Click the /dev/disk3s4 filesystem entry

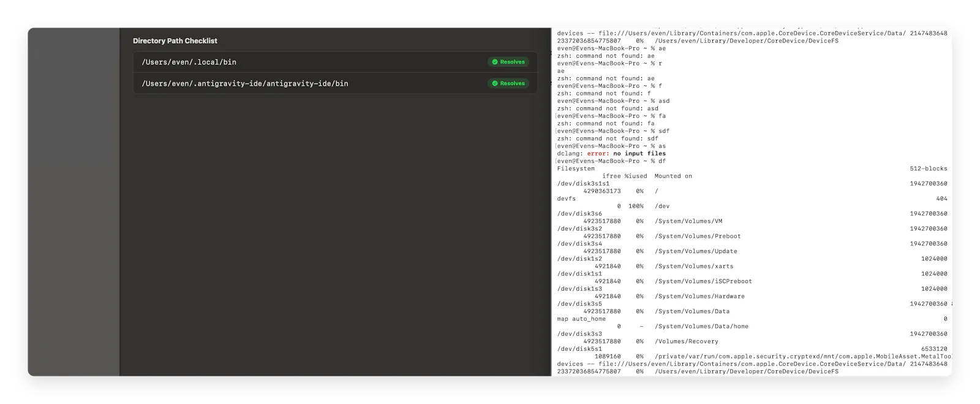tap(579, 243)
